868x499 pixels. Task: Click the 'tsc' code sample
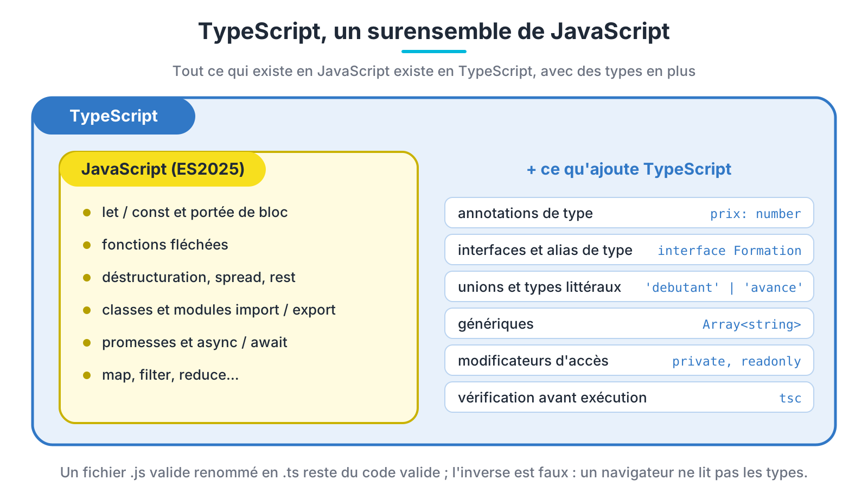coord(790,398)
